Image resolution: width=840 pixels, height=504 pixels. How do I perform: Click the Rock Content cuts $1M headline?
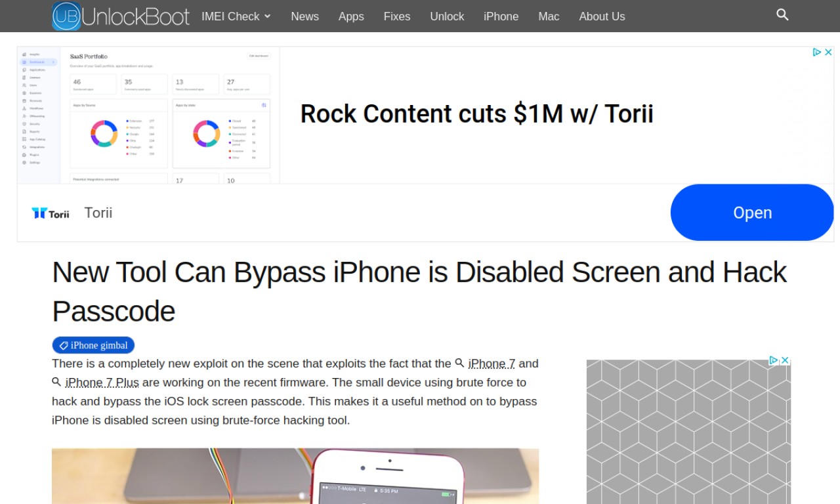[x=477, y=114]
